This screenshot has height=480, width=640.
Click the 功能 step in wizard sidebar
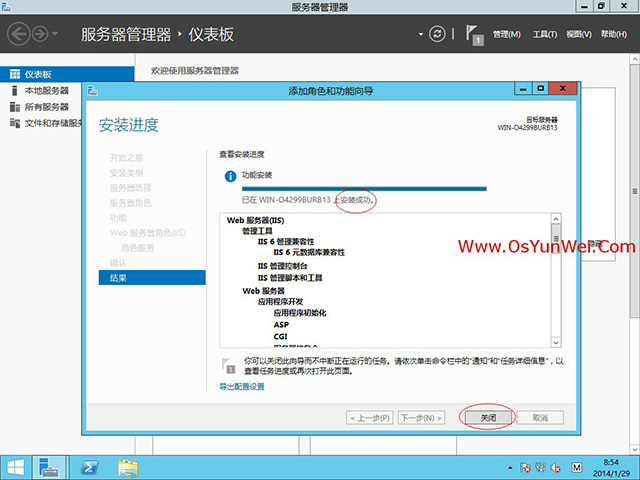[118, 218]
